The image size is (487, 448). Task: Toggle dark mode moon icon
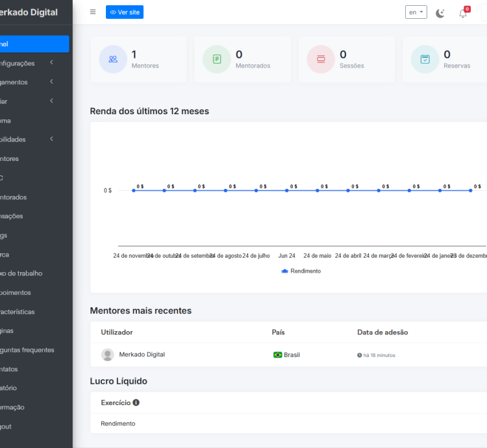(x=440, y=13)
